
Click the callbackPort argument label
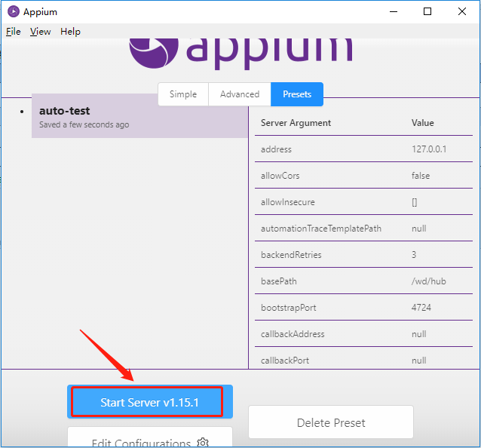tap(285, 361)
